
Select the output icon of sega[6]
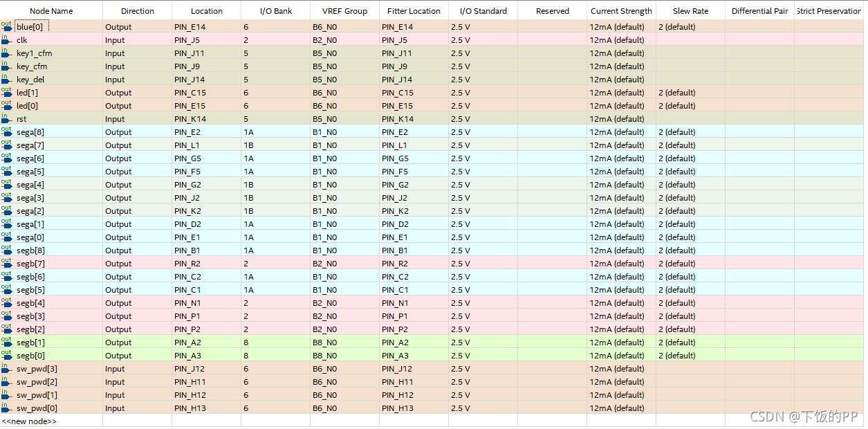(7, 158)
